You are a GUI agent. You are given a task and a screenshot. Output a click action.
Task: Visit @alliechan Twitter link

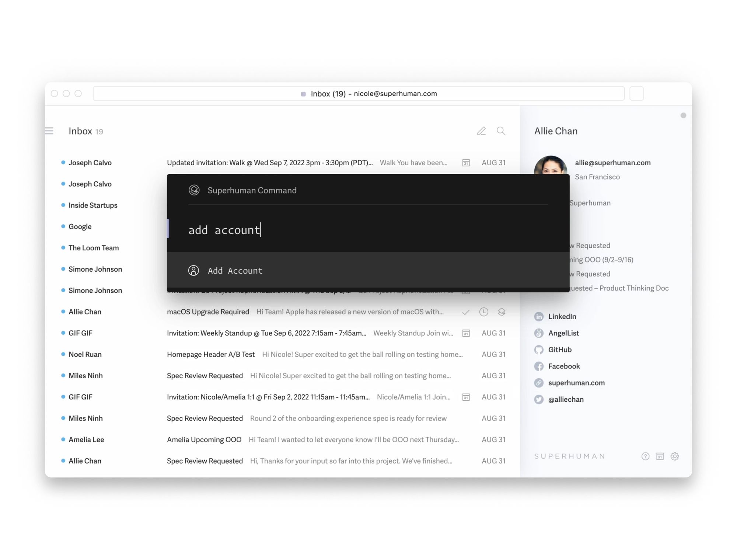565,399
